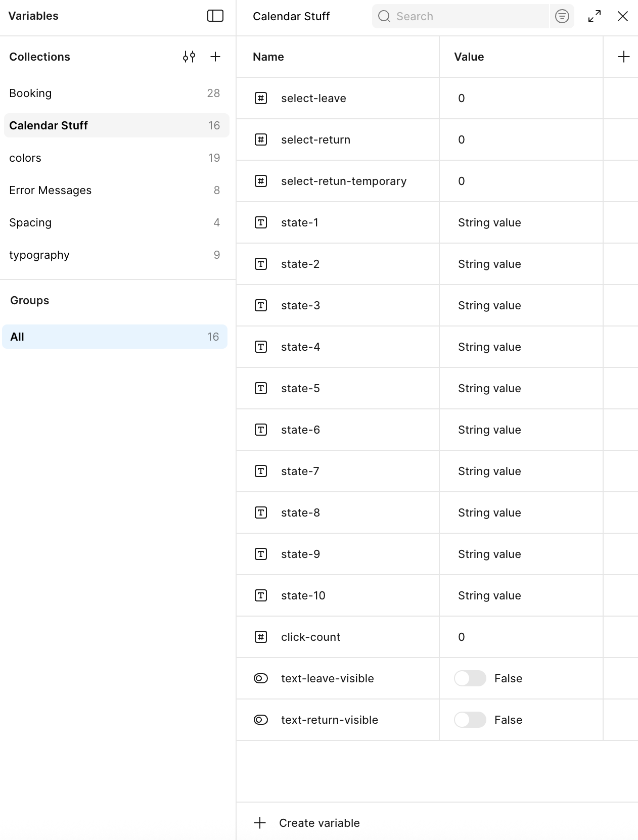This screenshot has height=840, width=638.
Task: Click number type icon for select-leave
Action: (x=261, y=98)
